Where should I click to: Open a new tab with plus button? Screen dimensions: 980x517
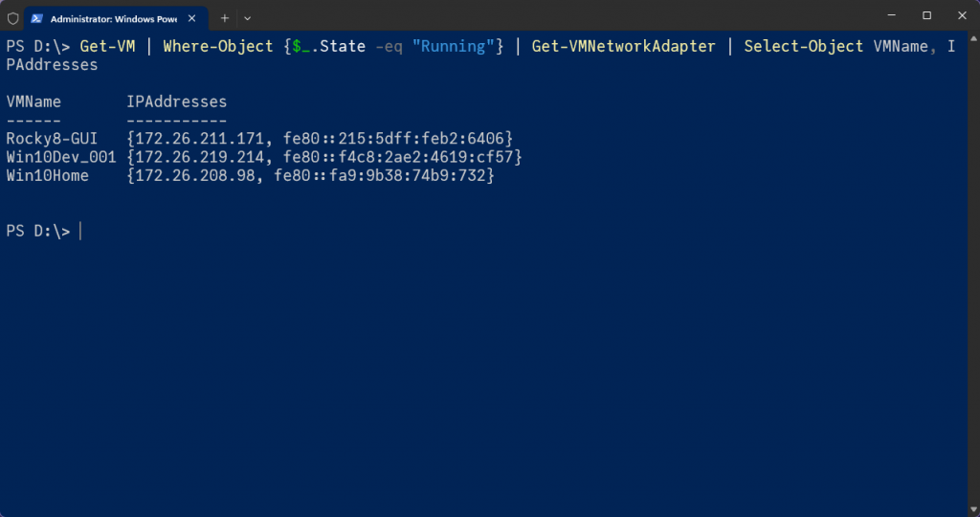pyautogui.click(x=225, y=18)
